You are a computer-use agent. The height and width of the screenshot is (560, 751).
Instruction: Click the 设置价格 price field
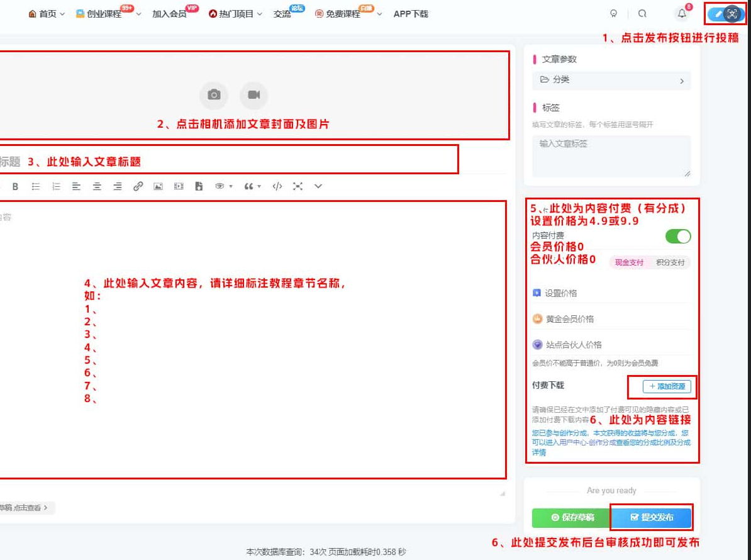click(611, 293)
